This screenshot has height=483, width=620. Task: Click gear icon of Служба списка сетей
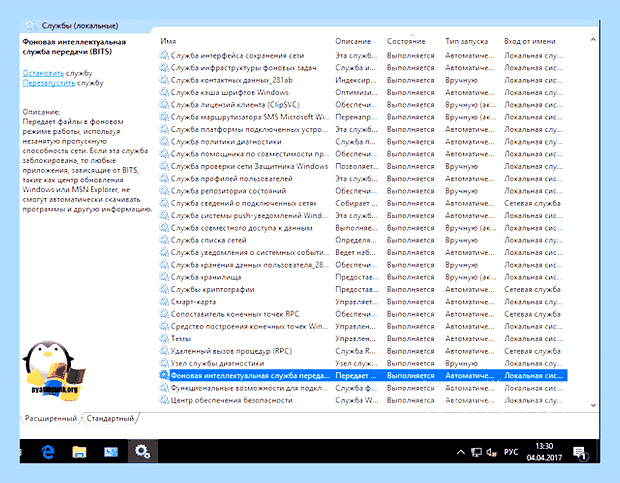coord(164,240)
